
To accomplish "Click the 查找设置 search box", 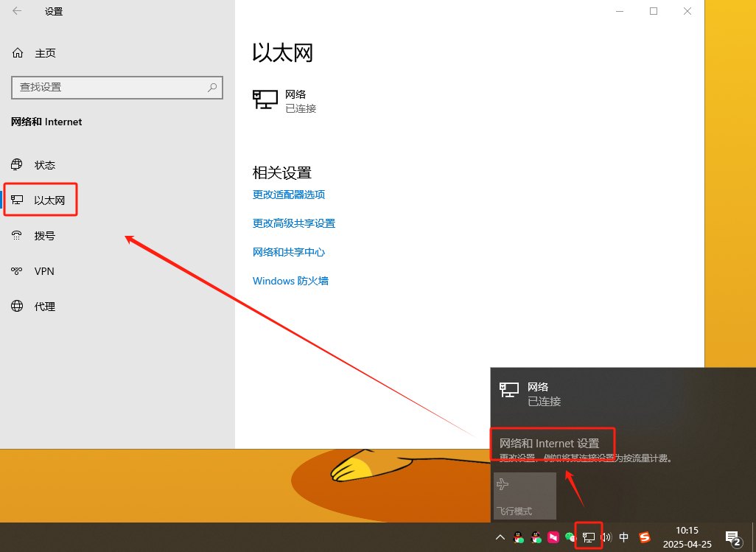I will click(x=117, y=87).
